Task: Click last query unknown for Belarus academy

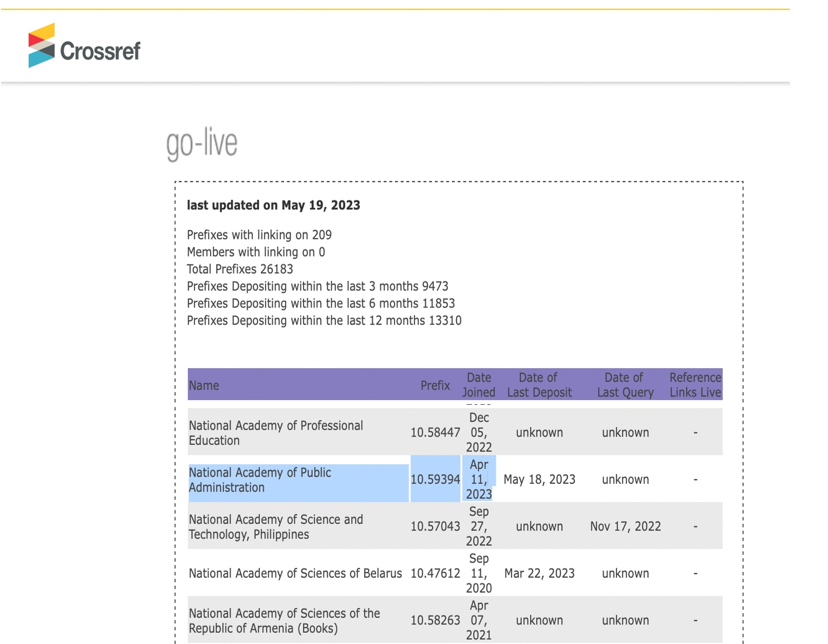Action: [x=625, y=573]
